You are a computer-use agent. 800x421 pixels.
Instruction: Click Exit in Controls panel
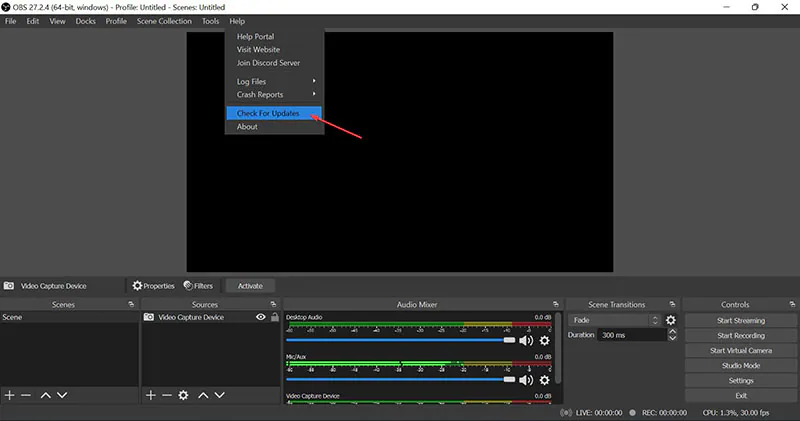pyautogui.click(x=741, y=395)
